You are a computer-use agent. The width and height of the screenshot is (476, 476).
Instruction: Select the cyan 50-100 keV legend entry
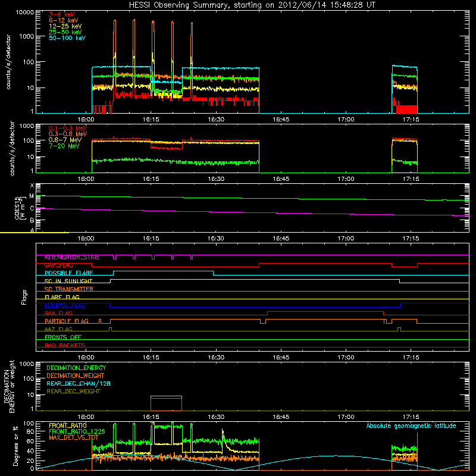tap(67, 37)
